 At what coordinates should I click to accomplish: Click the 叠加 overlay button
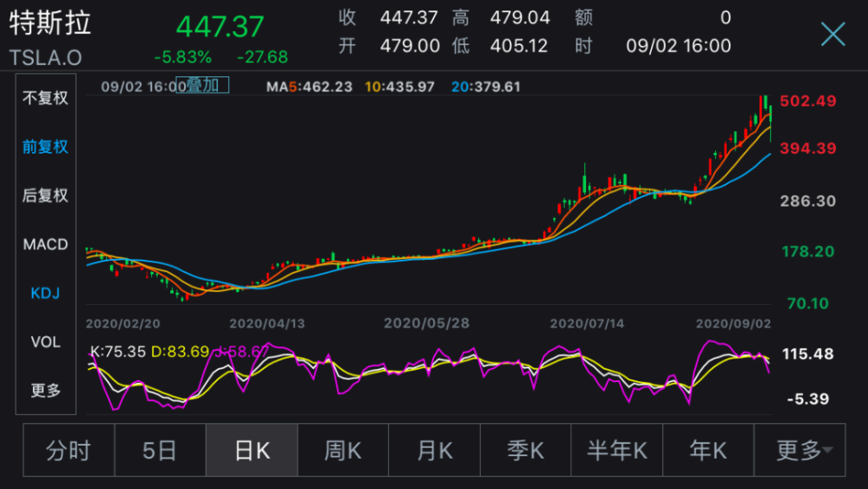pyautogui.click(x=202, y=85)
